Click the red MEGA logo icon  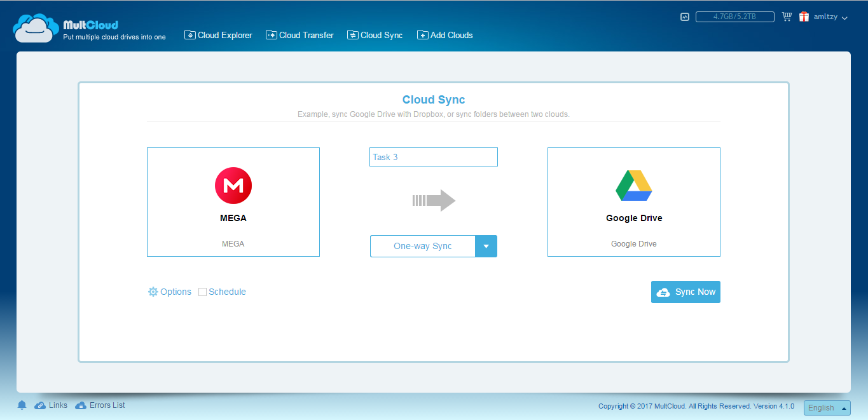pos(233,186)
